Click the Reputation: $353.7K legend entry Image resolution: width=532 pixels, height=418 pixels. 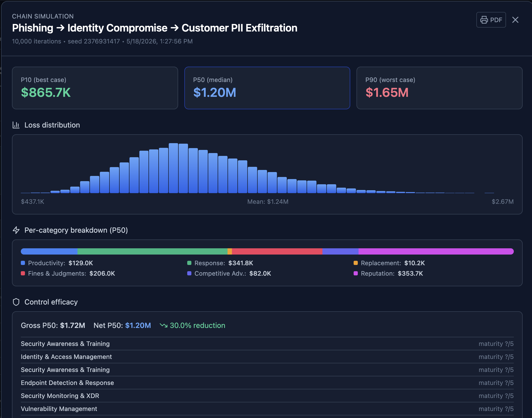pos(388,273)
